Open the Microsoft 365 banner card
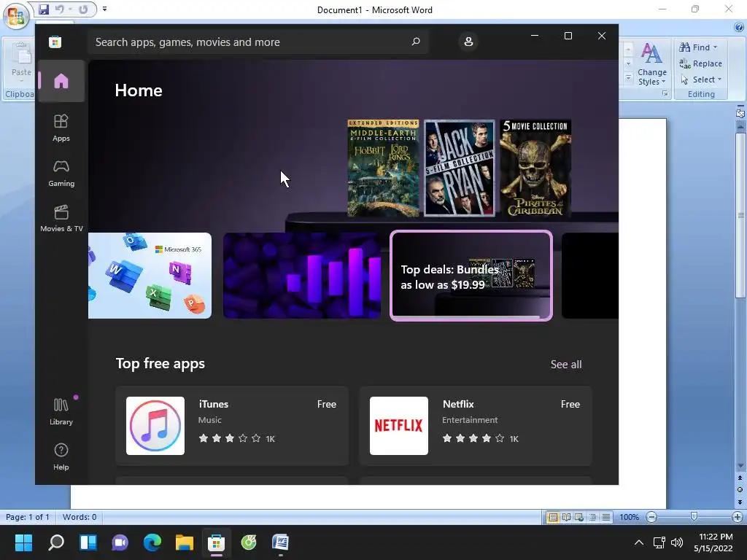 150,276
